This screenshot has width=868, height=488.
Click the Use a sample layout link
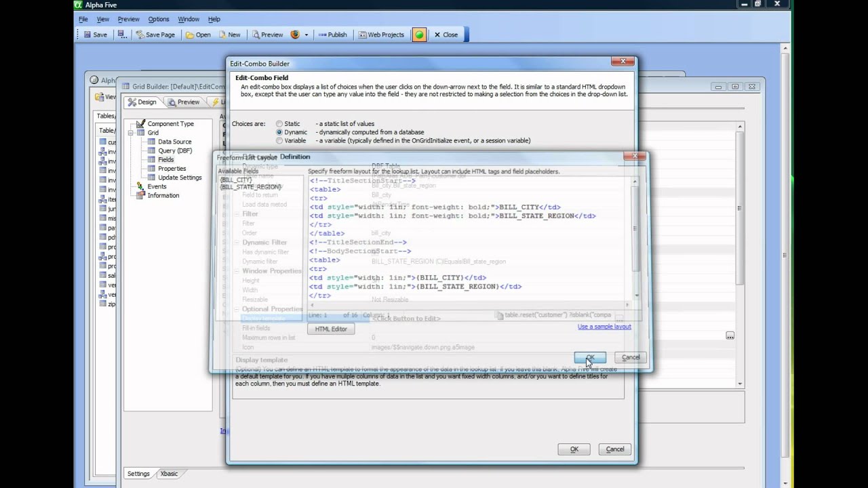[604, 327]
